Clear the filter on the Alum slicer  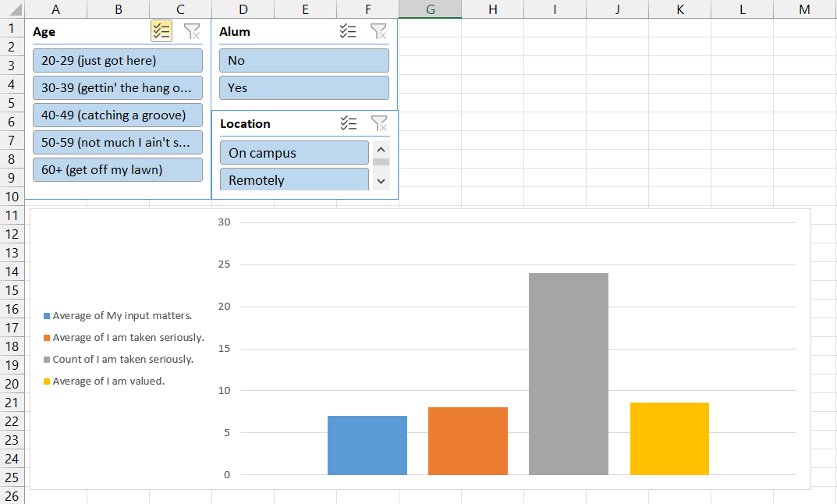378,31
